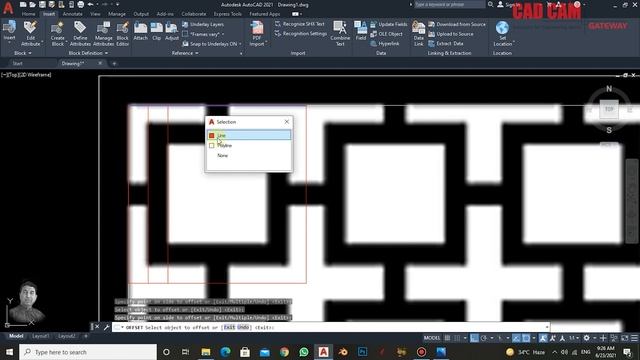The image size is (640, 360).
Task: Toggle the drawing grid display in status bar
Action: point(447,338)
